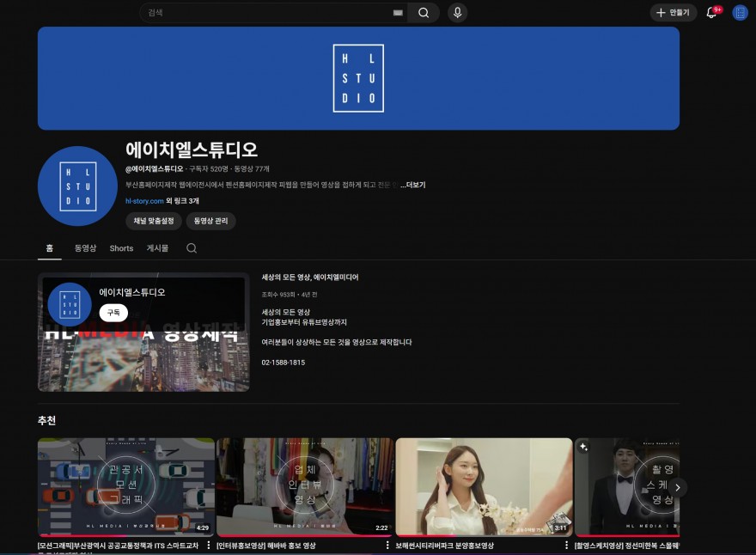Screen dimensions: 756x555
Task: Open options menu for 인터뷰홍보영상 video
Action: pos(387,545)
